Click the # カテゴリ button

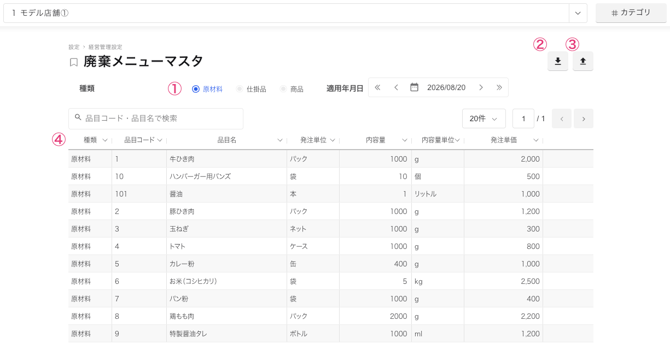(631, 13)
